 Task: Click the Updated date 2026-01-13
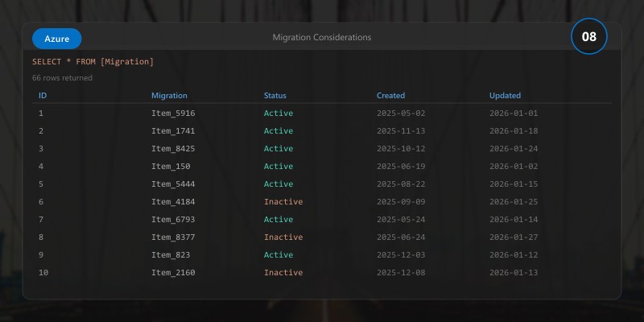click(514, 272)
